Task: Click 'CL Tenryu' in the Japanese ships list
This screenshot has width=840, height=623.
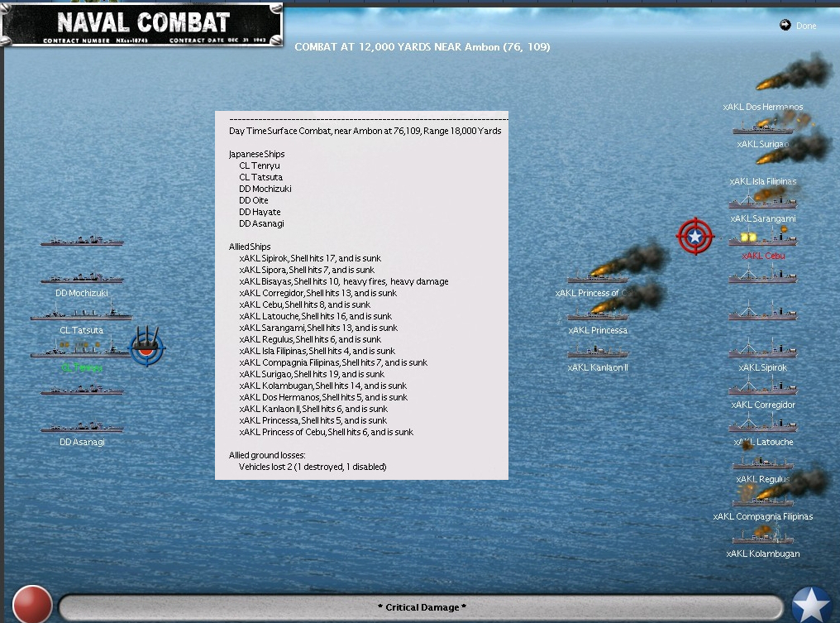Action: click(x=260, y=165)
